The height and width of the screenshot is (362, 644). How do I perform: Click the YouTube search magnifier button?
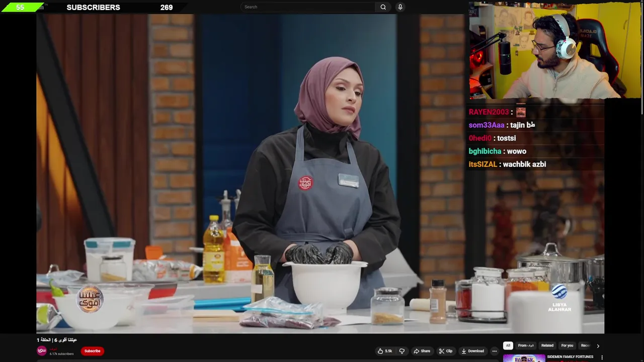pos(383,7)
